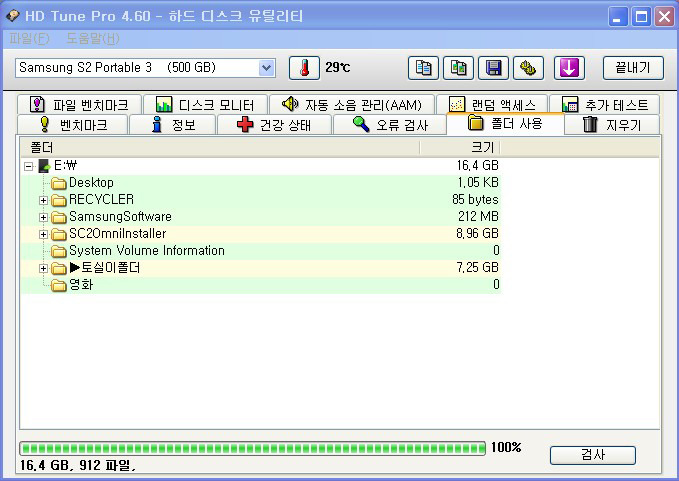Click the temperature thermometer icon

[x=304, y=68]
